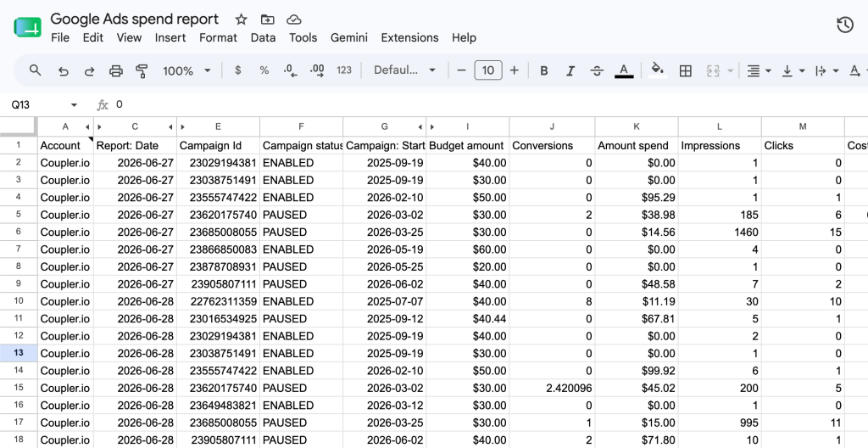Expand hidden column left of column E
868x448 pixels.
point(183,127)
